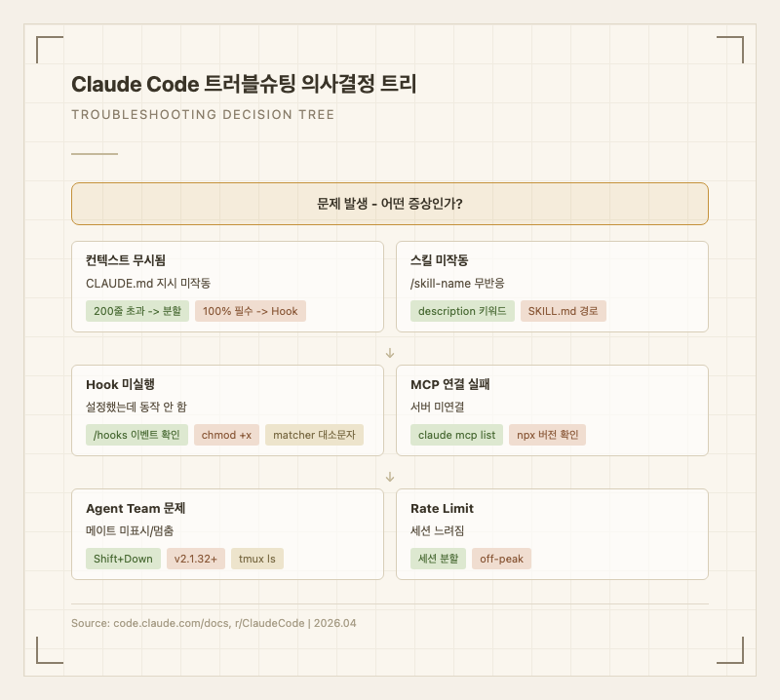Click the down arrow above the Hook 미실행 row
780x700 pixels.
390,352
